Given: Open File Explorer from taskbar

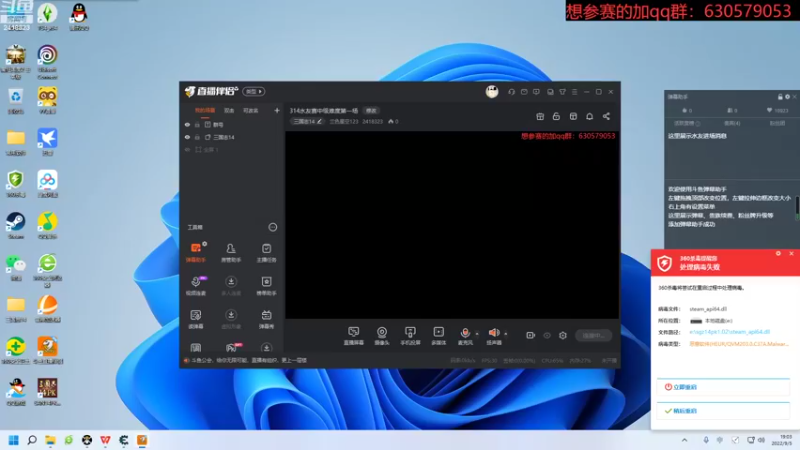Looking at the screenshot, I should 50,440.
